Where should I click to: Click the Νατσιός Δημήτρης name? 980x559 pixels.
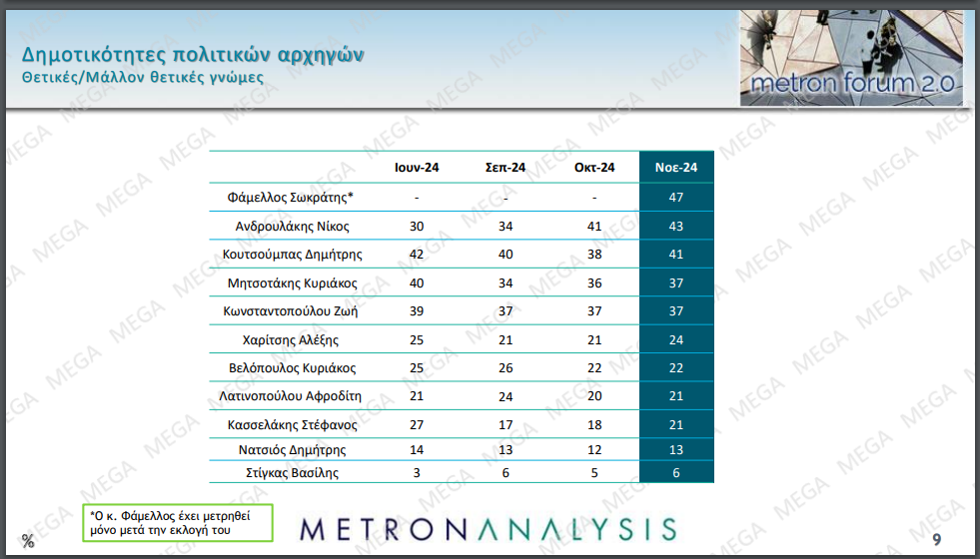pyautogui.click(x=292, y=450)
